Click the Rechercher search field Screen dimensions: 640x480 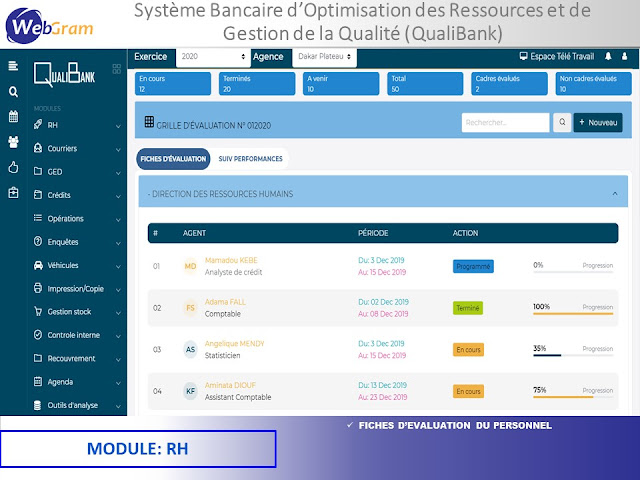(x=505, y=122)
